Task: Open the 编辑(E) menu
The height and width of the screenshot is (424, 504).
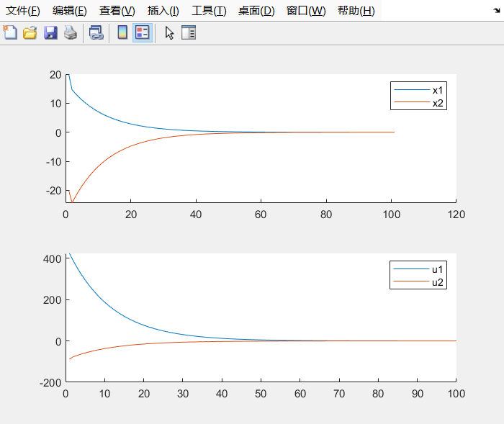Action: (70, 11)
